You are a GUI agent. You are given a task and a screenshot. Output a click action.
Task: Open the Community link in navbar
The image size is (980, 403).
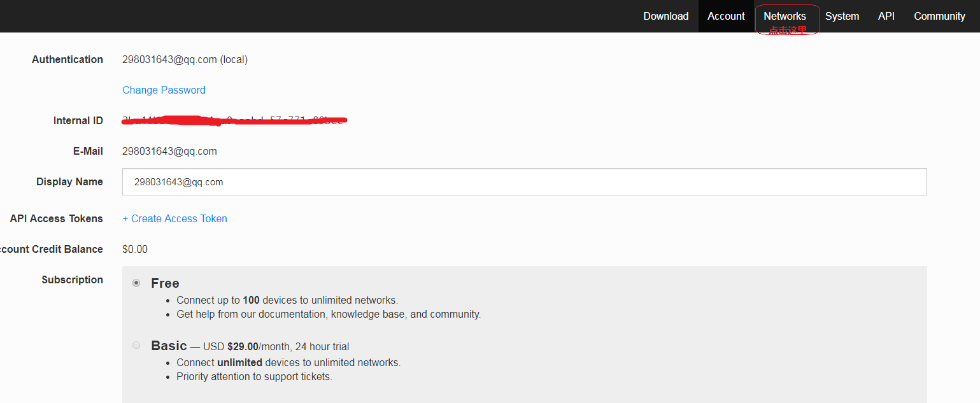939,16
